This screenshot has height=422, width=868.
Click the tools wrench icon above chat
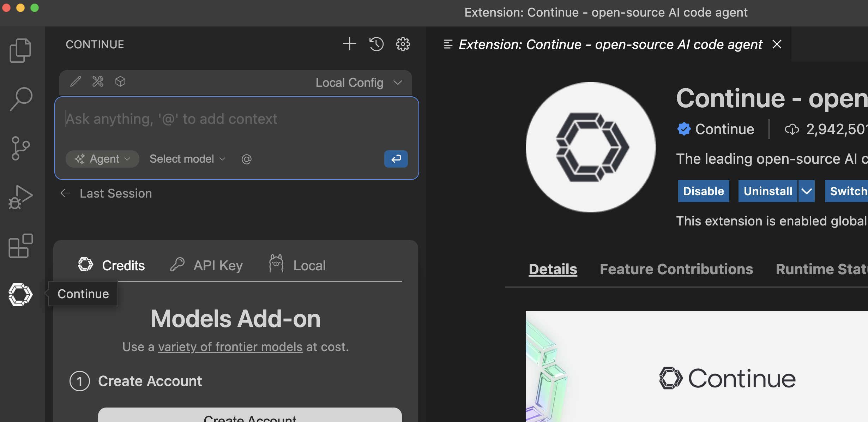[98, 82]
